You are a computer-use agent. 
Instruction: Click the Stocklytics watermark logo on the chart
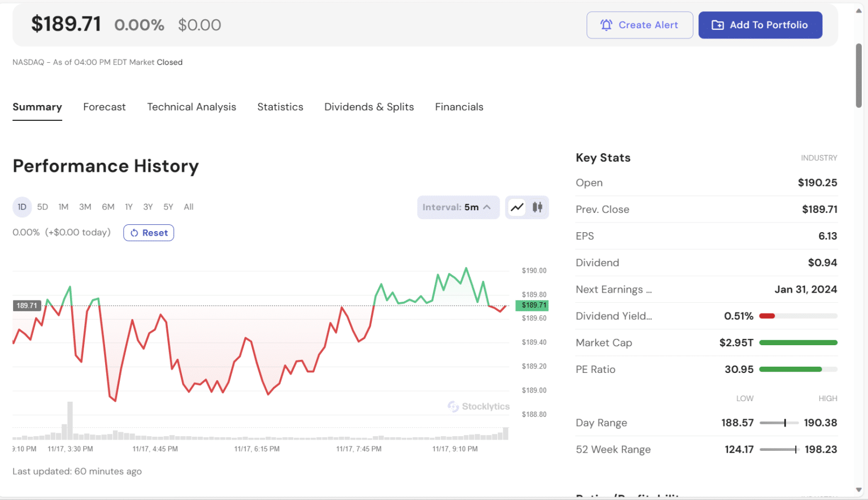click(x=478, y=406)
